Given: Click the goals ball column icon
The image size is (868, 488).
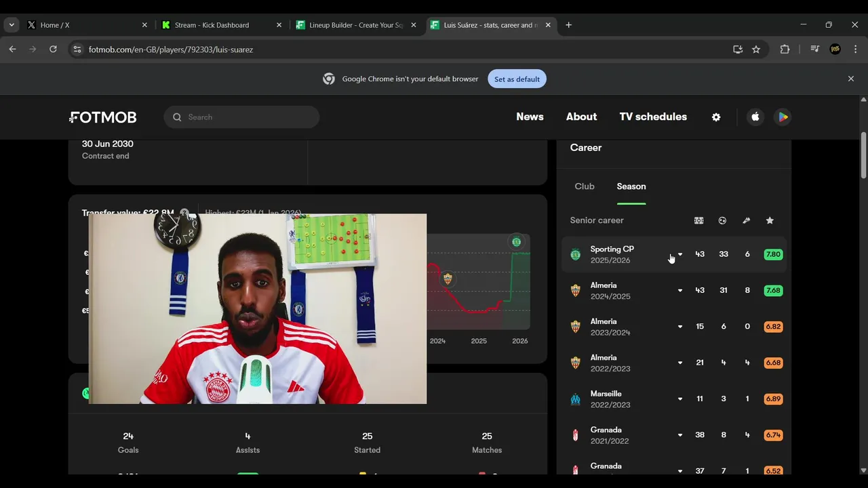Looking at the screenshot, I should 722,220.
